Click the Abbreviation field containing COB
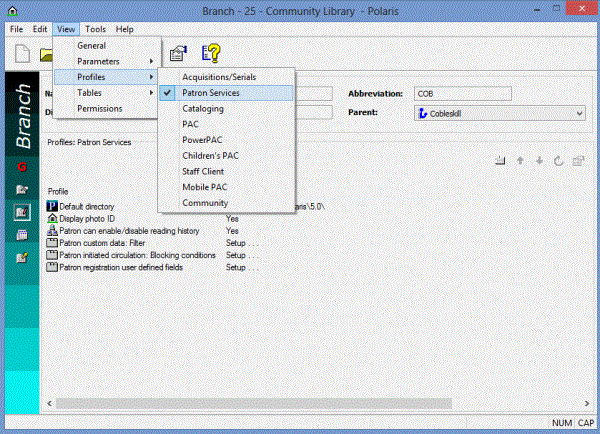 point(462,93)
